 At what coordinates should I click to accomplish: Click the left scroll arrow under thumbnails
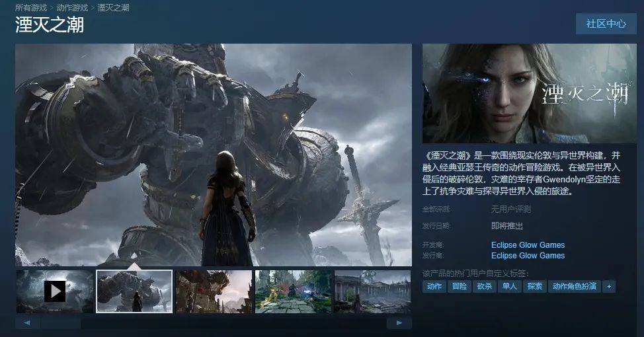click(x=27, y=323)
